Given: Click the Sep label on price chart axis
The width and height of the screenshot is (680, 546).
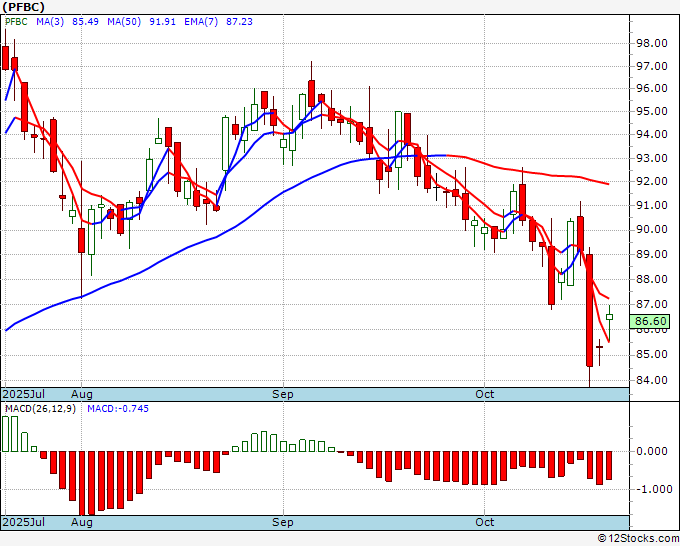Looking at the screenshot, I should (283, 394).
